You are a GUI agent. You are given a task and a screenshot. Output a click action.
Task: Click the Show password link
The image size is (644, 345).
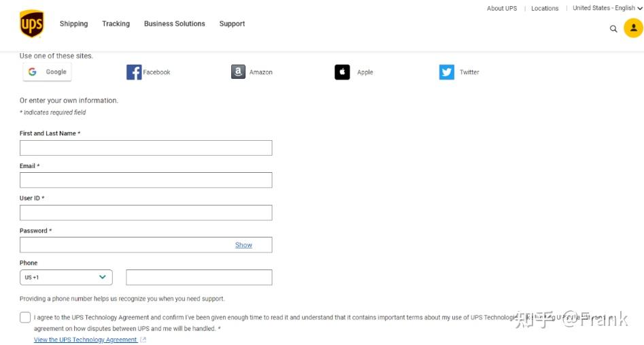click(243, 245)
